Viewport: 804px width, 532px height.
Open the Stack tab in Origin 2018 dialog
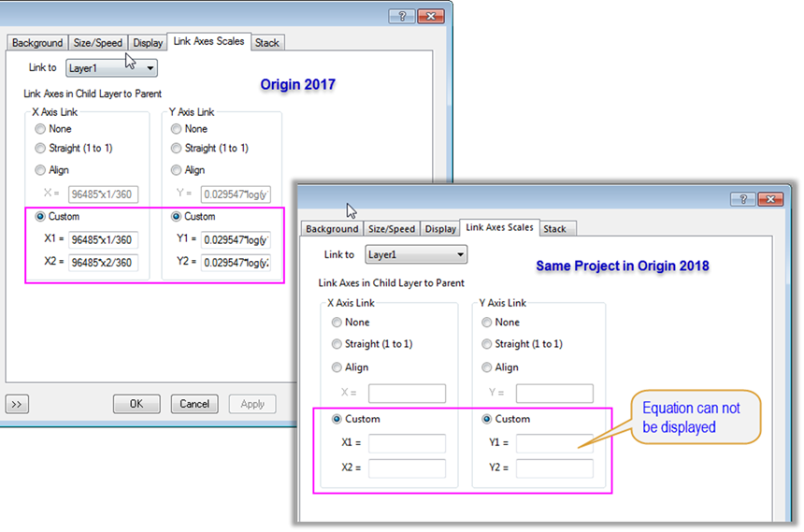click(554, 228)
